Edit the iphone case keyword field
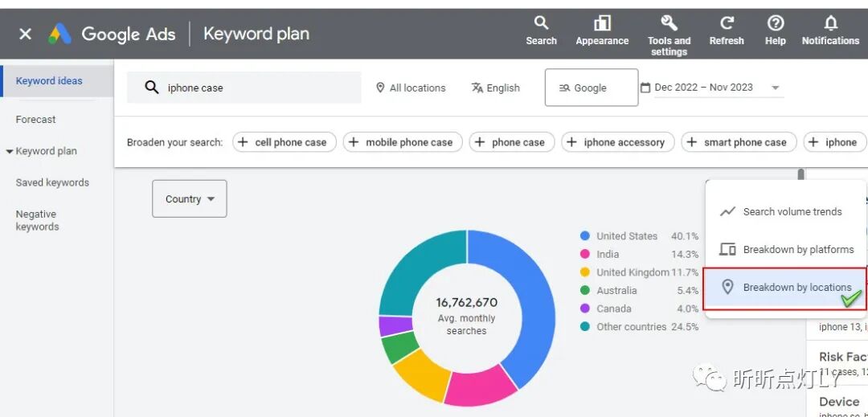 point(244,88)
